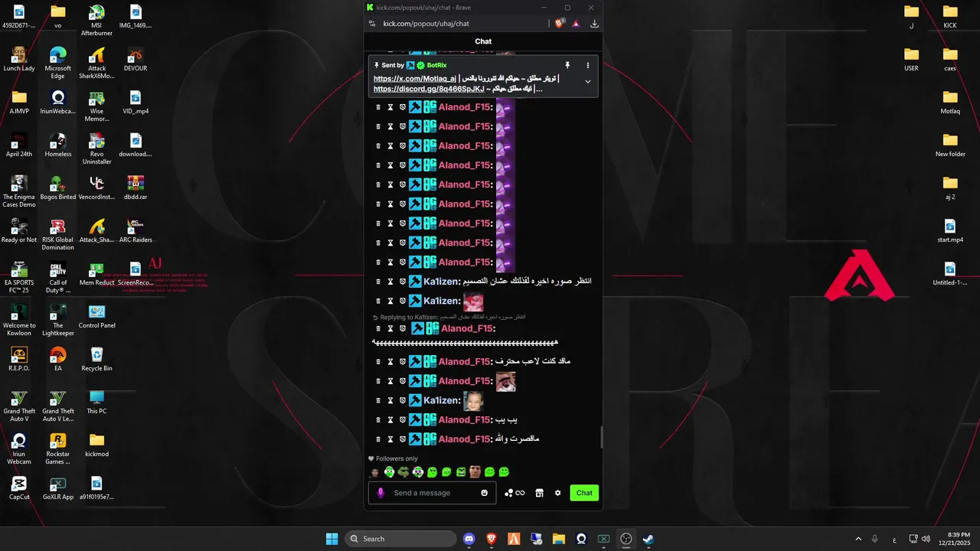Select the angry green square quick emote
This screenshot has width=980, height=551.
tap(461, 472)
